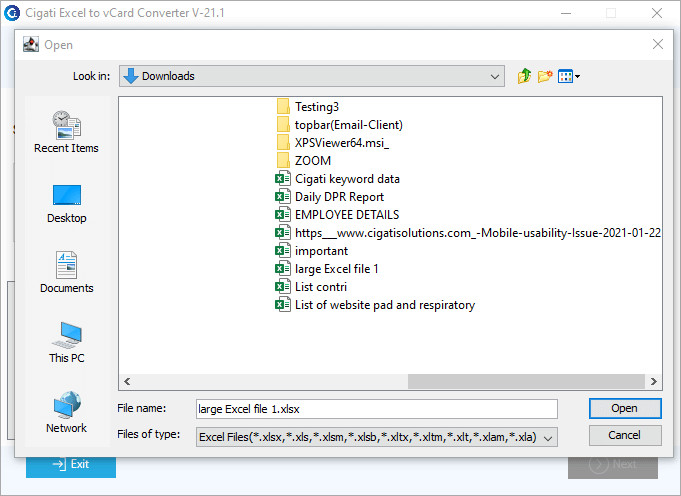
Task: Select folder name 'XPSViewer64.msi_'
Action: click(342, 143)
